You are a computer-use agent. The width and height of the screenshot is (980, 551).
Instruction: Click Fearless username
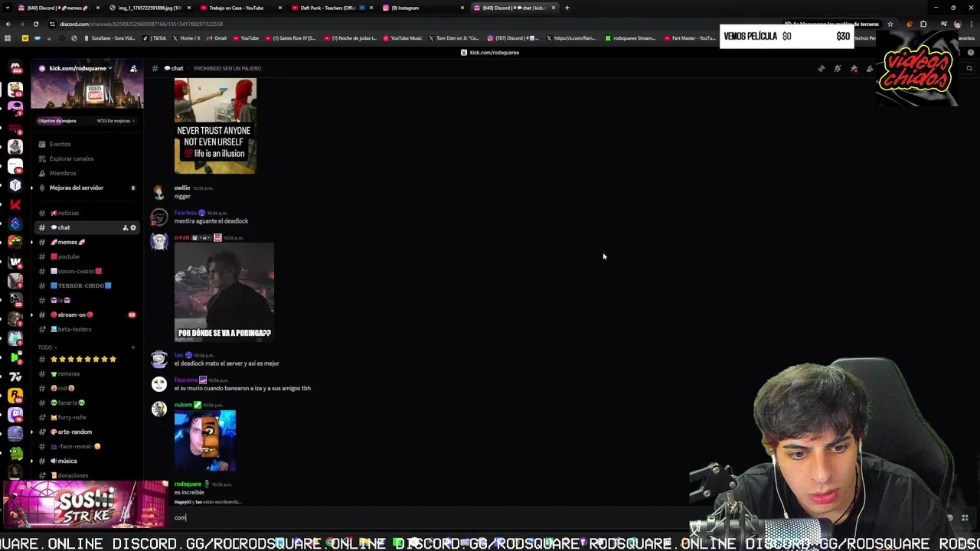coord(185,213)
